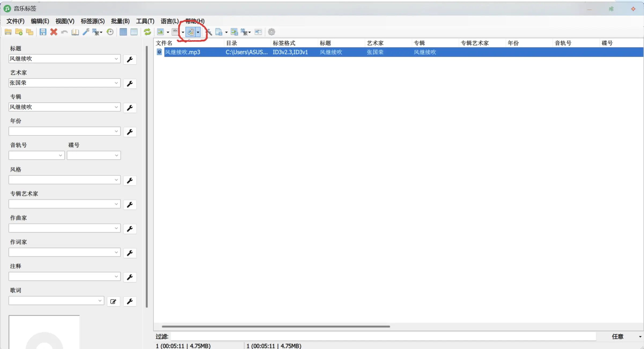Open the 任意 filter dropdown
The height and width of the screenshot is (349, 644).
pos(640,336)
